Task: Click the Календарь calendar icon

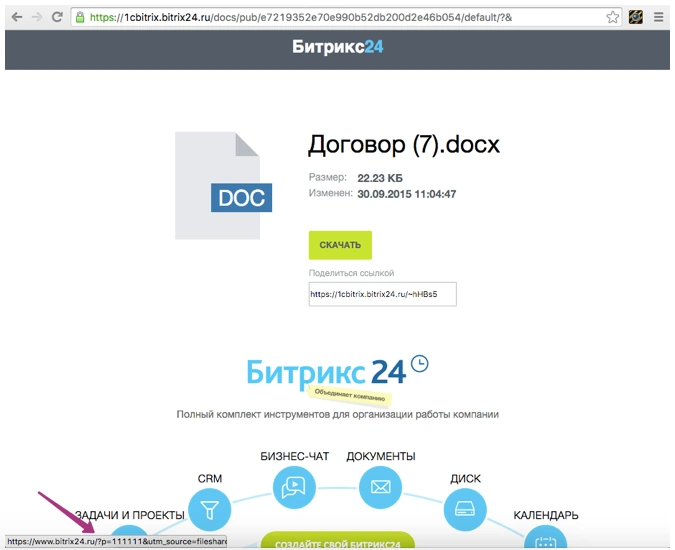Action: (545, 538)
